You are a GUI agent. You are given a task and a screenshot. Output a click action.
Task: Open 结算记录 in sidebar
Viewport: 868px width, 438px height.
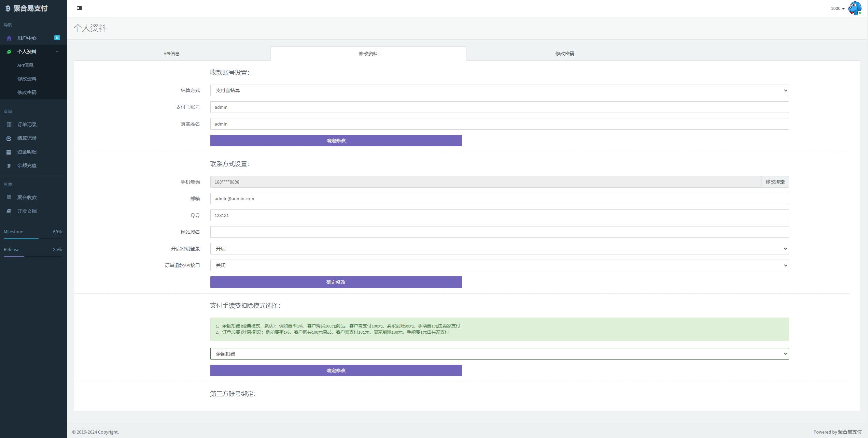pyautogui.click(x=33, y=138)
